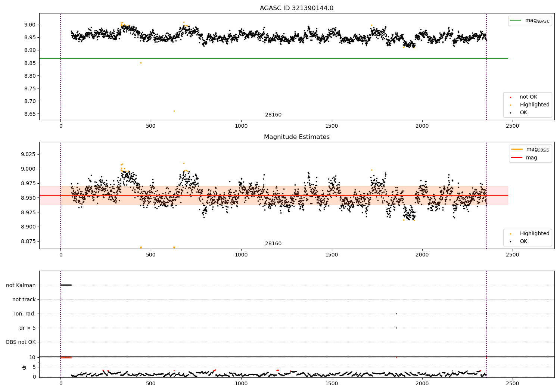Click the 'dr > 5' axis label
Viewport: 560px width, 392px height.
click(28, 328)
